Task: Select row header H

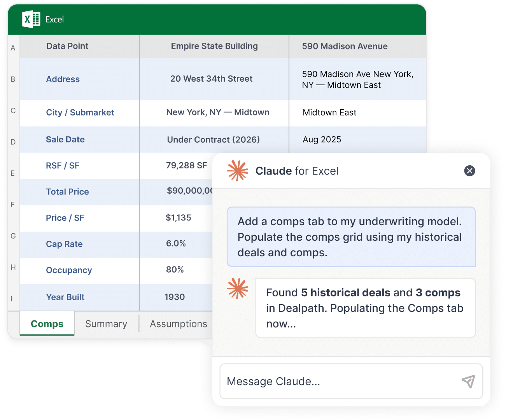Action: point(13,268)
